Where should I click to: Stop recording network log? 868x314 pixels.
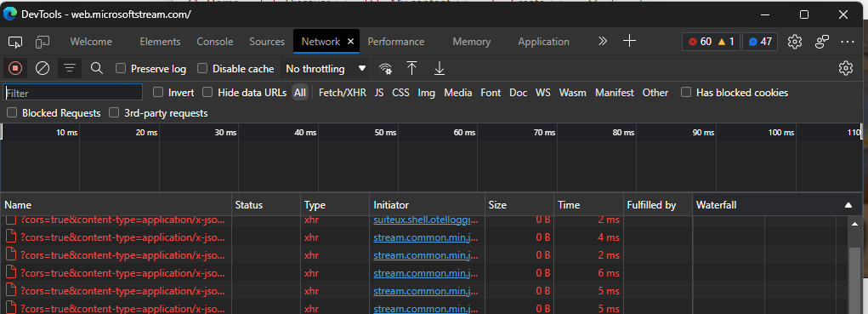(x=15, y=69)
